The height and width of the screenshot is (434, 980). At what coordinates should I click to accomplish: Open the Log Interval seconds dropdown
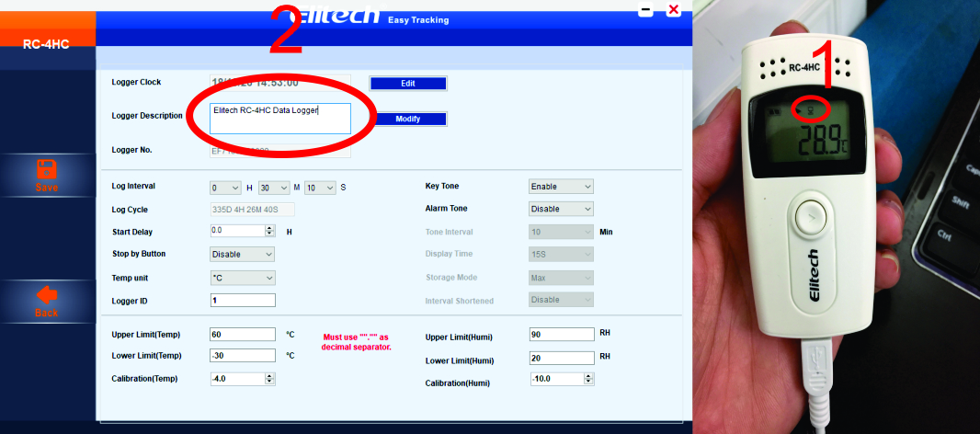(320, 188)
